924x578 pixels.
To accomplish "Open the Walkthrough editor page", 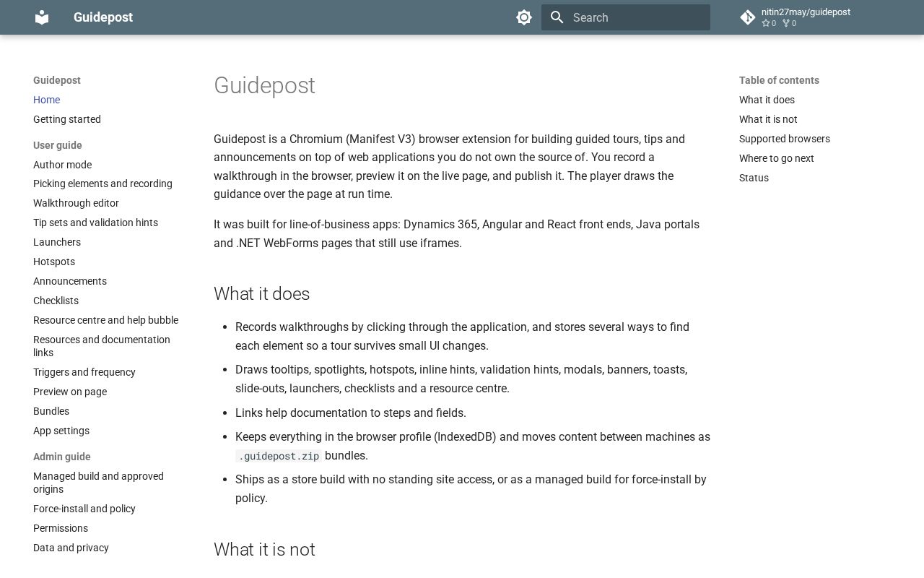I will [76, 203].
